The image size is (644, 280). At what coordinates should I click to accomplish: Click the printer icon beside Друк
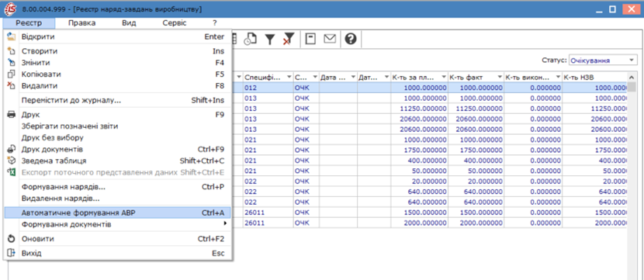(x=12, y=115)
